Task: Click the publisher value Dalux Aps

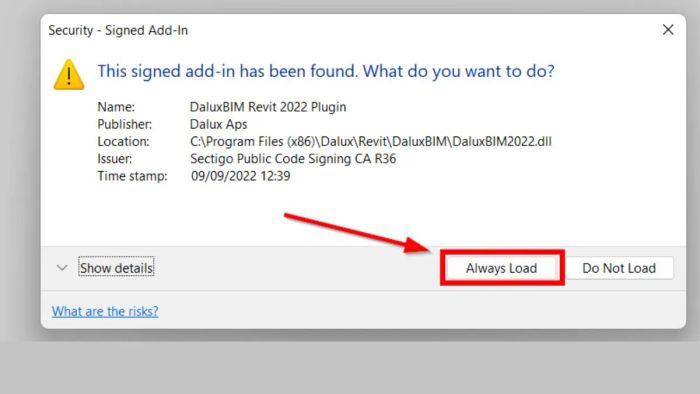Action: pyautogui.click(x=218, y=124)
